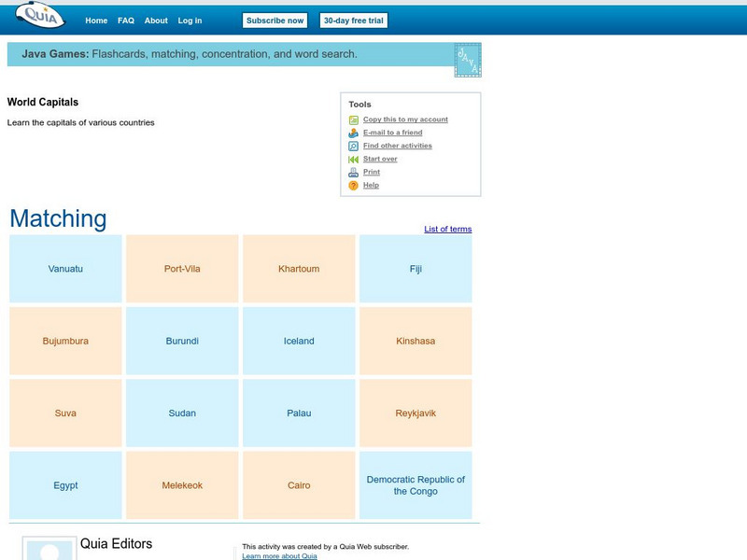Select the Egypt card
This screenshot has width=747, height=560.
point(65,485)
